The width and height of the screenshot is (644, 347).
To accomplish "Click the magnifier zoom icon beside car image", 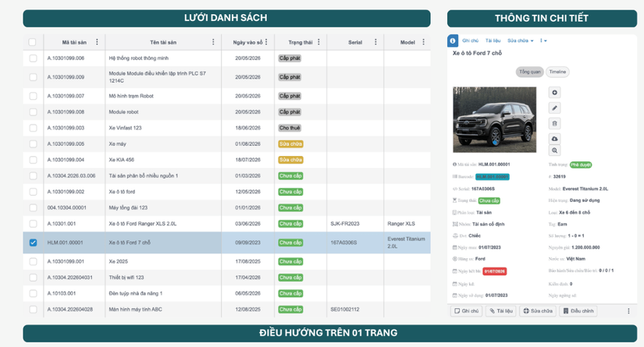I will (x=554, y=150).
